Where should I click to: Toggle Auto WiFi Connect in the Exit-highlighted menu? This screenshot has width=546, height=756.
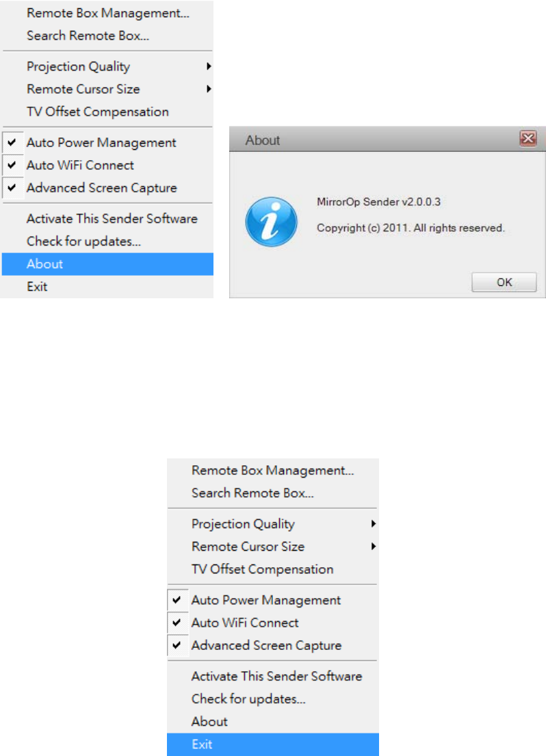245,623
